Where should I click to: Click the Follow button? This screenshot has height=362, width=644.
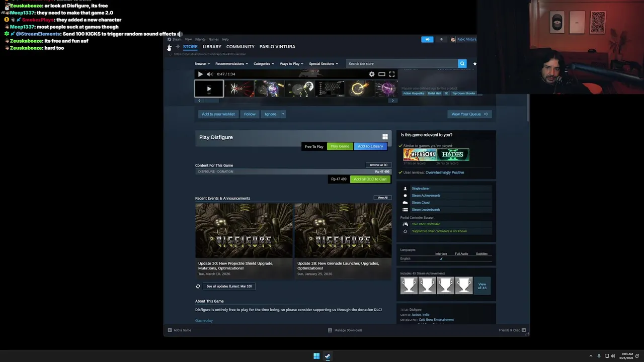click(x=250, y=114)
